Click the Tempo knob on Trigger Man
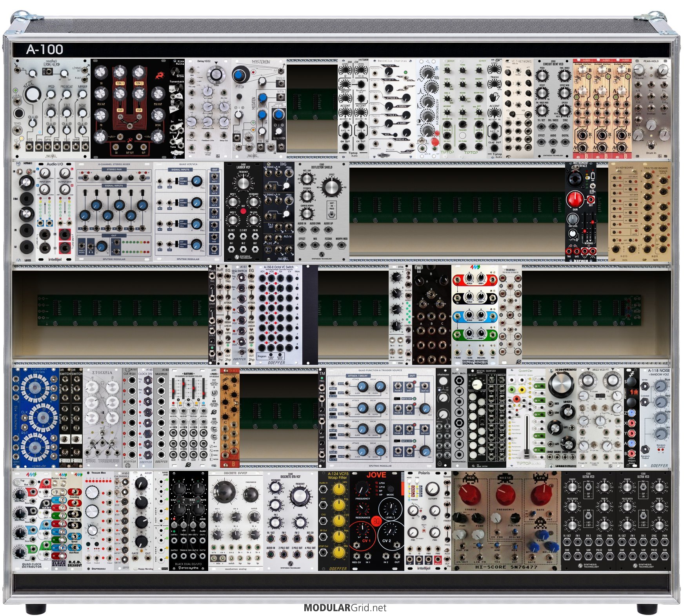 click(92, 530)
